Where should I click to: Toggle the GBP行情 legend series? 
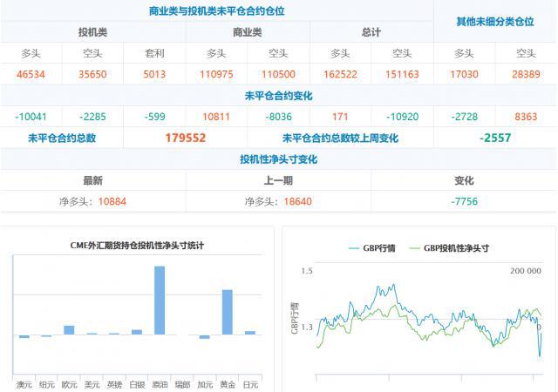coord(372,248)
